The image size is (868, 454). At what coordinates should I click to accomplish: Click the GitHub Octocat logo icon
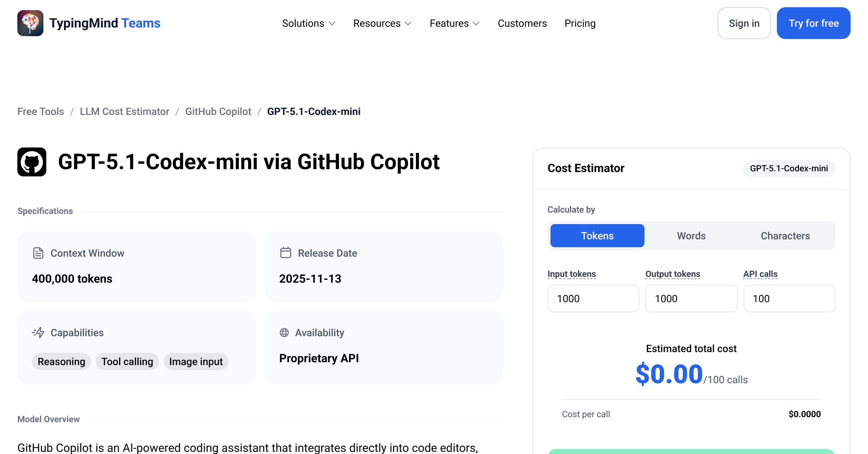[x=32, y=162]
